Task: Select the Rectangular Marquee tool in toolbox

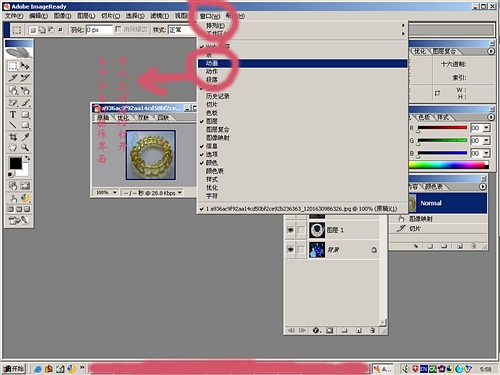Action: (13, 66)
